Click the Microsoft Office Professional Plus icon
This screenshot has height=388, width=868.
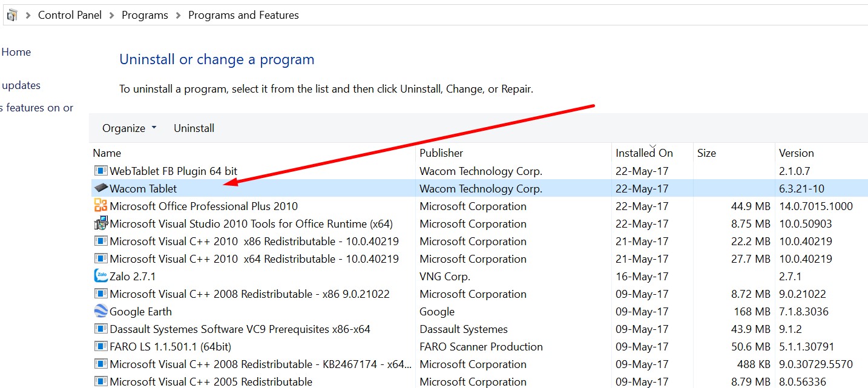[x=100, y=206]
